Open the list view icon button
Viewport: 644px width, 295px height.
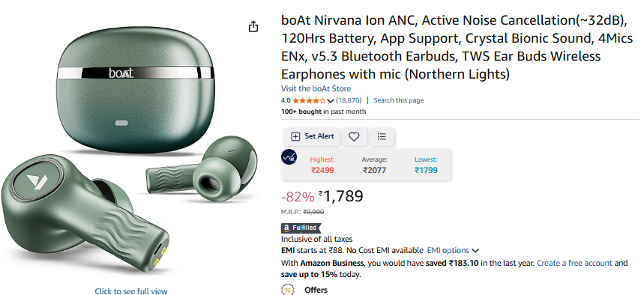382,136
